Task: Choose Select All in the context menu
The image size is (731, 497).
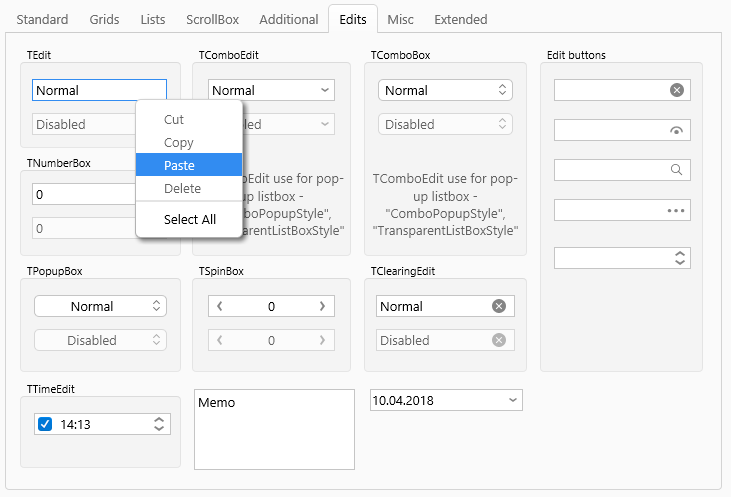Action: [x=189, y=219]
